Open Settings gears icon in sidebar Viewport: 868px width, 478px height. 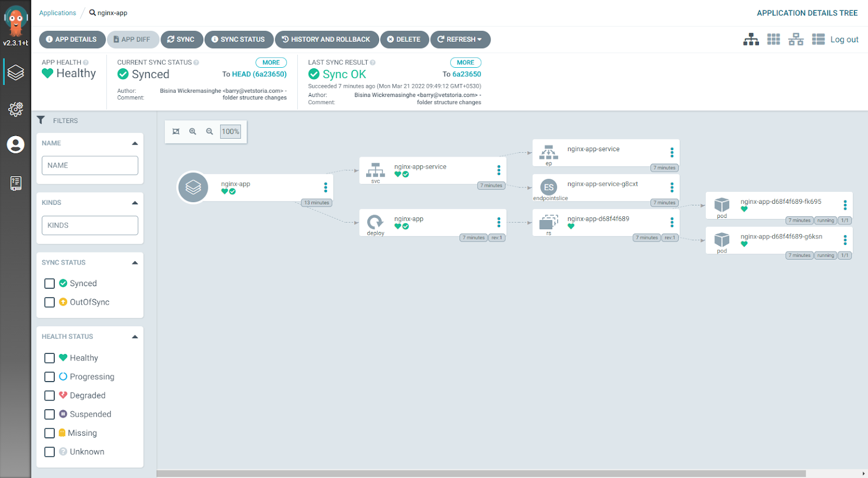[16, 109]
